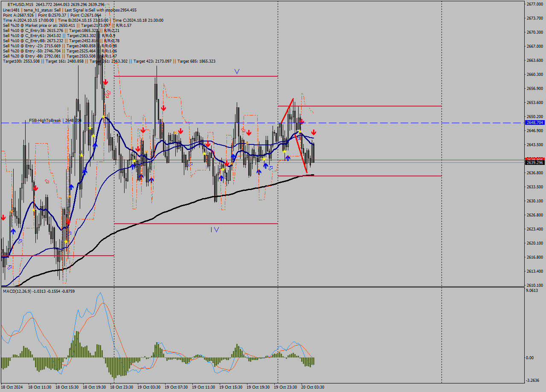This screenshot has height=392, width=546.
Task: Click the black 2639.296 current price tag
Action: click(x=535, y=162)
